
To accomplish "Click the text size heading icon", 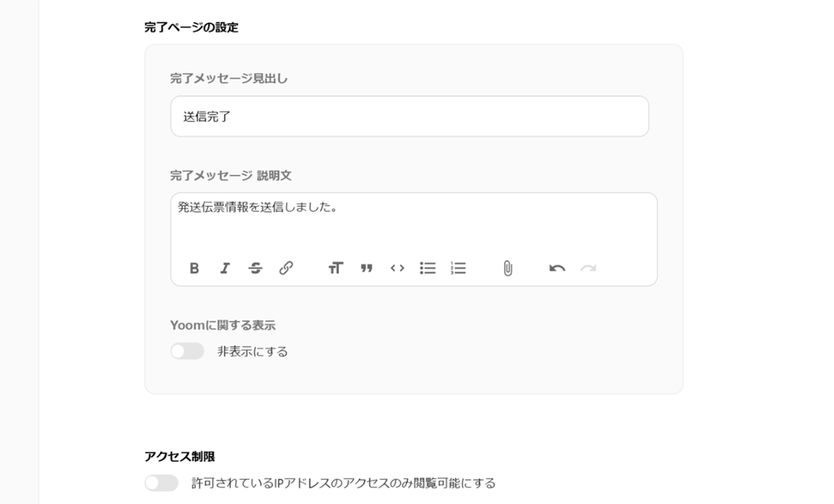I will point(336,268).
